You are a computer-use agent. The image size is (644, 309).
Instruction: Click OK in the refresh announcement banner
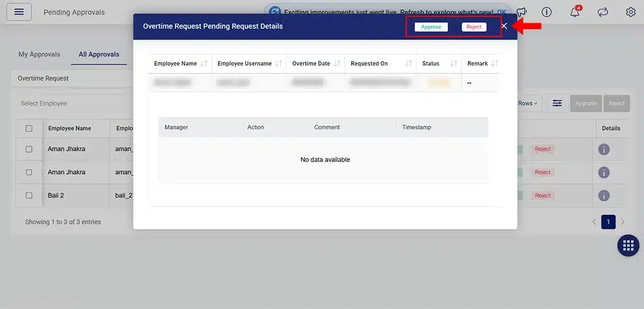coord(501,13)
